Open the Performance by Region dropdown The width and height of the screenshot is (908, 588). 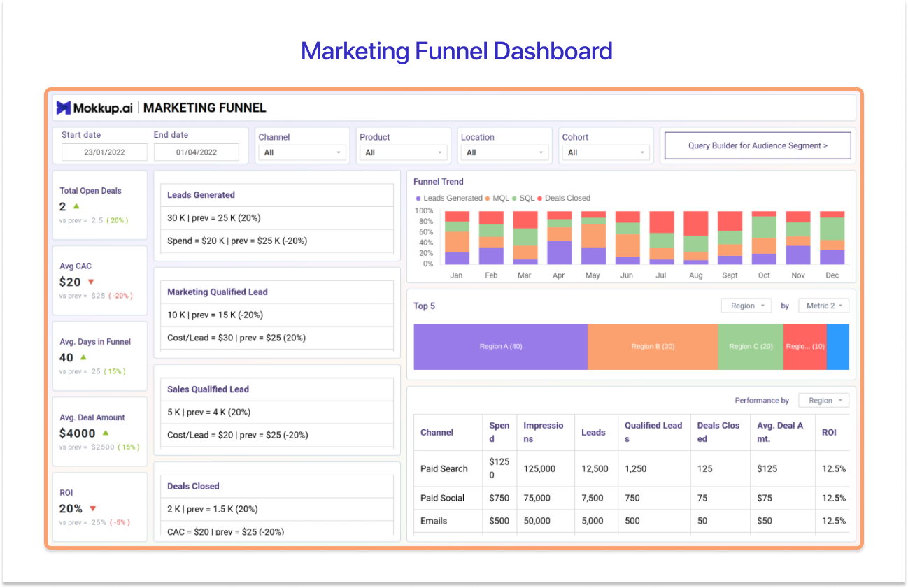[x=823, y=401]
